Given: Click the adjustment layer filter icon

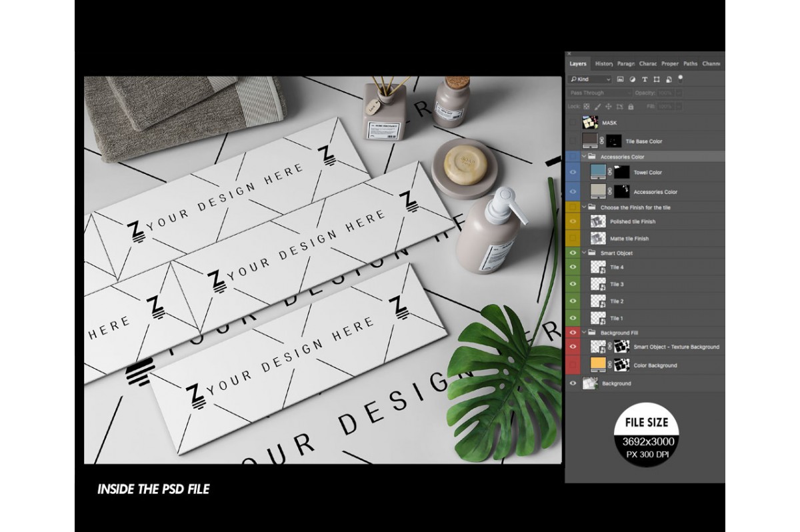Looking at the screenshot, I should point(633,79).
